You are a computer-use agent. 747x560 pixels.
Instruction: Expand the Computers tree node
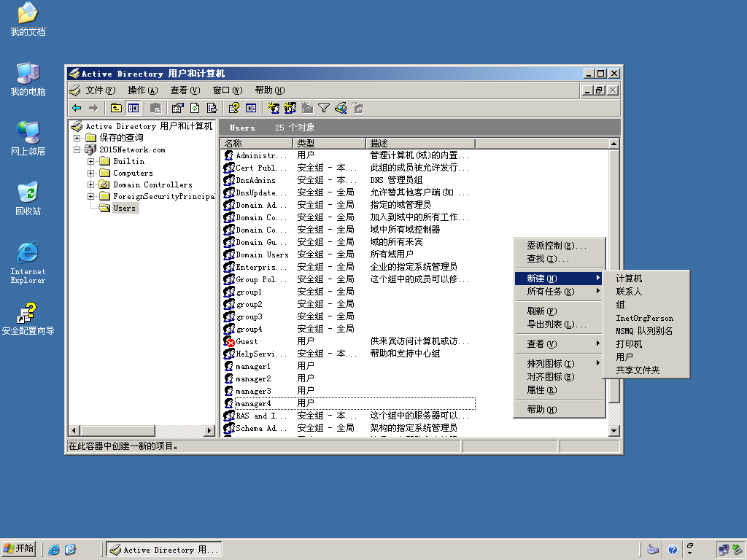click(90, 173)
